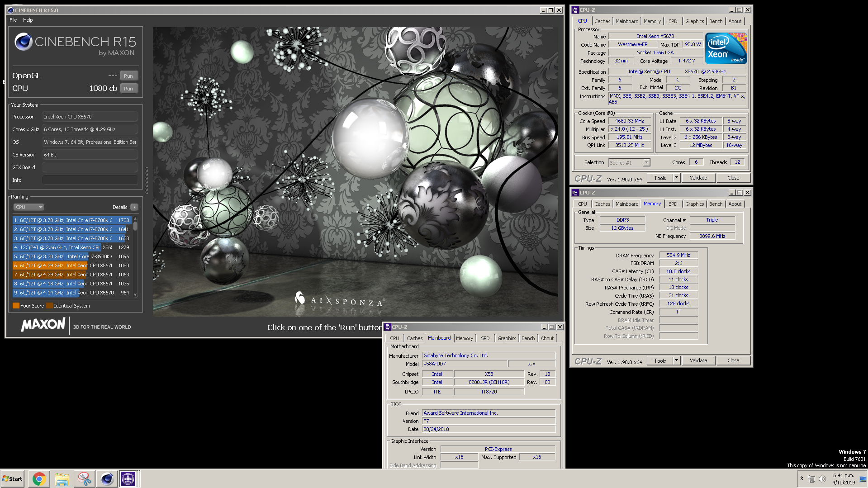
Task: Select ranking entry scoring 1723
Action: click(72, 220)
